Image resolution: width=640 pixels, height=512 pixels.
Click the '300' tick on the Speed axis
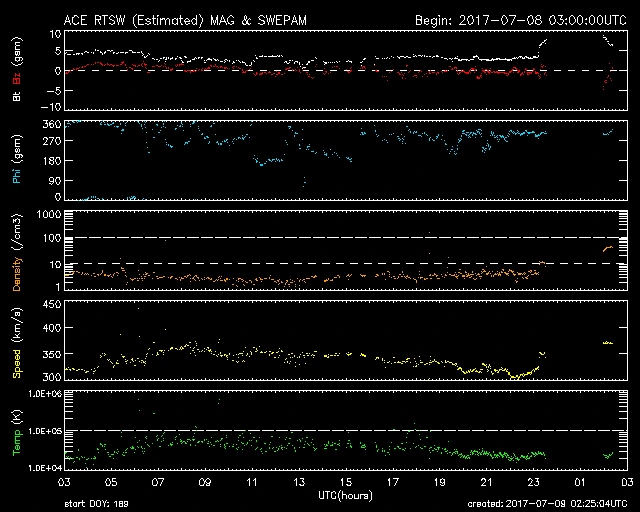[52, 377]
